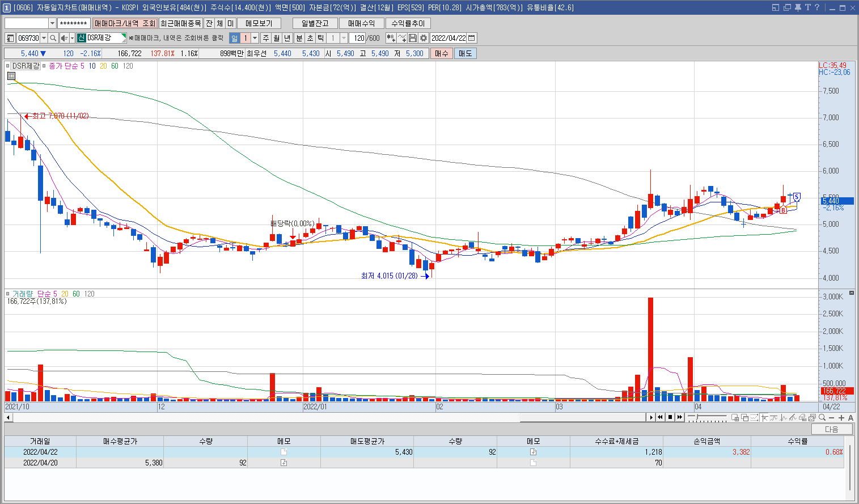Zoom out chart with the minus icon
Viewport: 859px width, 504px height.
coord(832,417)
